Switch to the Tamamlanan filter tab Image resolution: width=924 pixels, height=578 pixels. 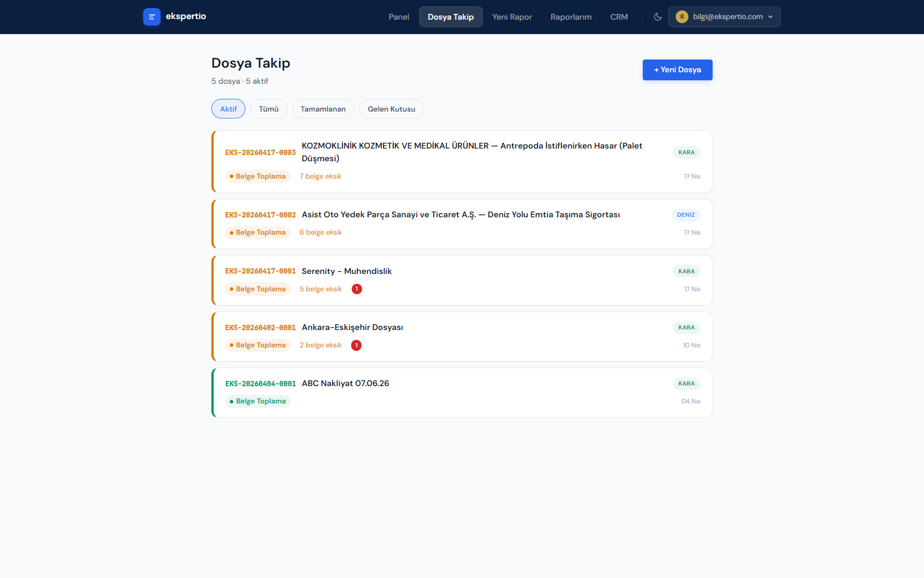coord(323,109)
